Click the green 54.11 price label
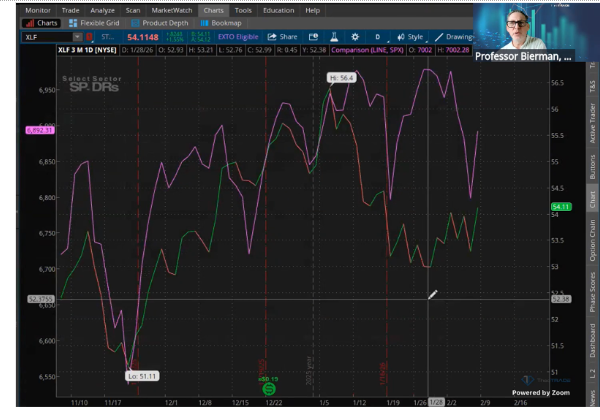This screenshot has height=420, width=600. coord(561,207)
